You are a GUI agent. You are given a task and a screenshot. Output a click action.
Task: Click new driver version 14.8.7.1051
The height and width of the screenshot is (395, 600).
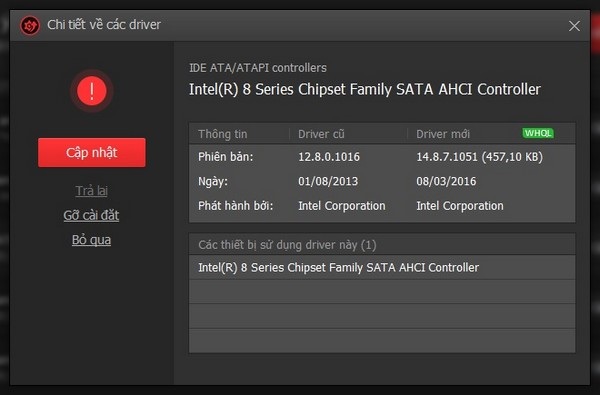447,157
